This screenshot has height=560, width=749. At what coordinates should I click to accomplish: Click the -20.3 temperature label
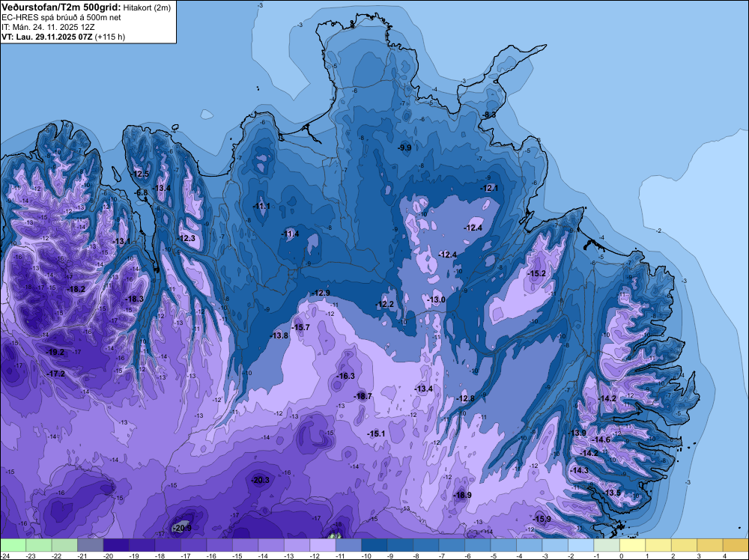click(x=261, y=481)
